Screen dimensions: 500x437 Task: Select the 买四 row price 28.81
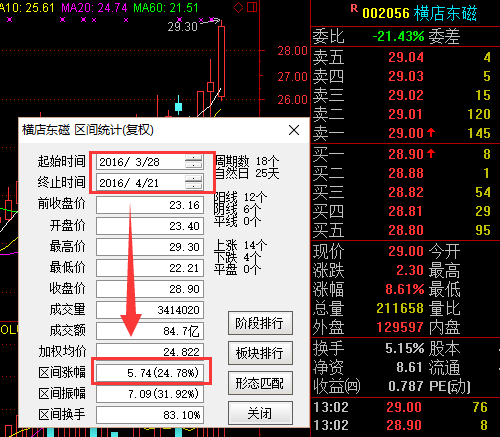pyautogui.click(x=406, y=211)
